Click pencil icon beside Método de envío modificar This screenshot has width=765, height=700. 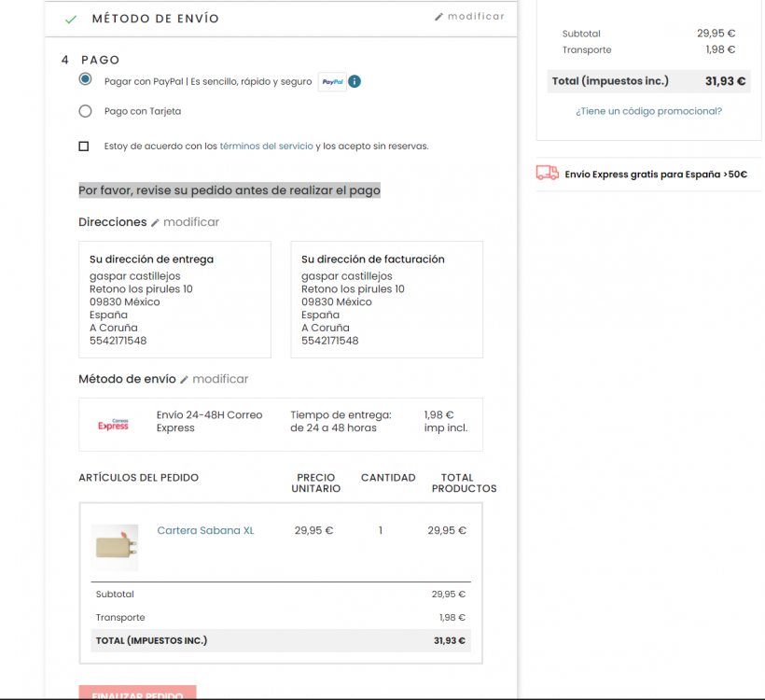tap(184, 380)
